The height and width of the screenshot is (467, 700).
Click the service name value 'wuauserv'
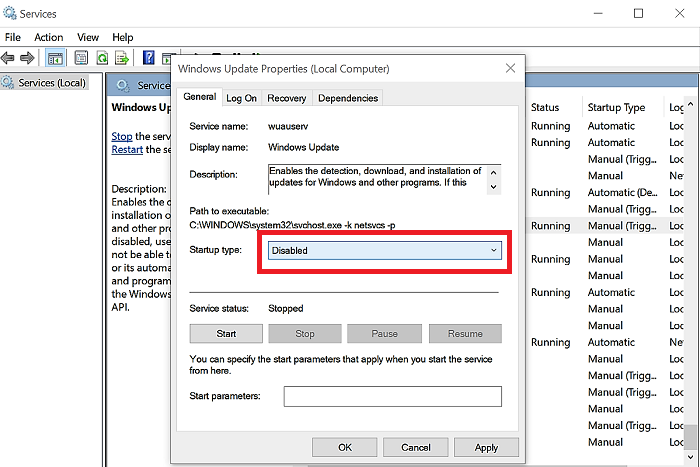[288, 126]
